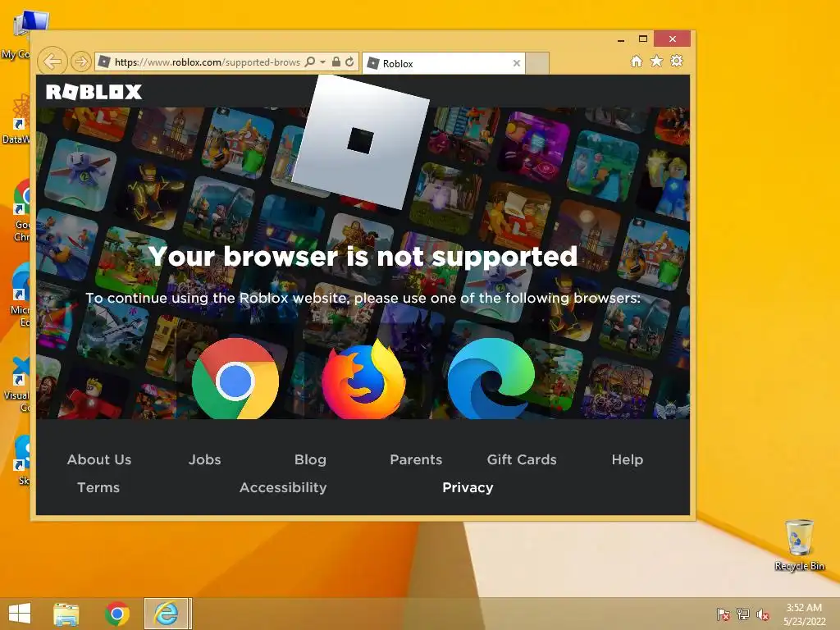Screen dimensions: 840x630
Task: Open favorites with the star icon
Action: click(656, 61)
